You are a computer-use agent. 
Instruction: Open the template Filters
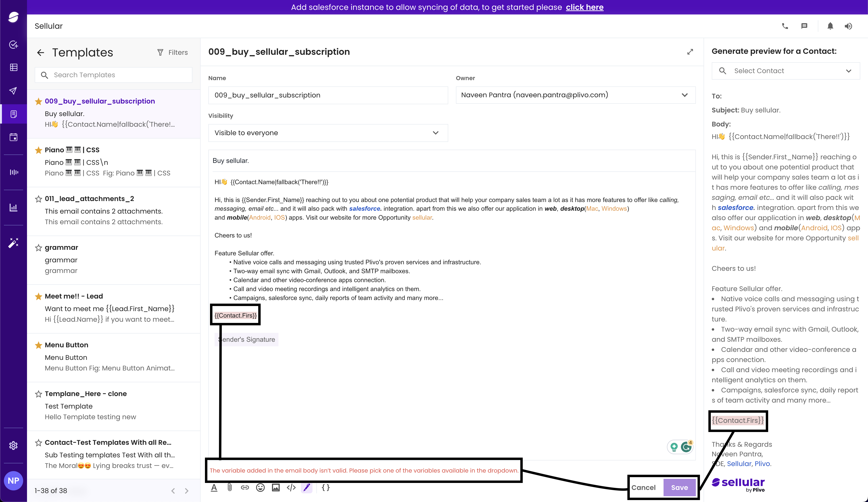tap(173, 52)
